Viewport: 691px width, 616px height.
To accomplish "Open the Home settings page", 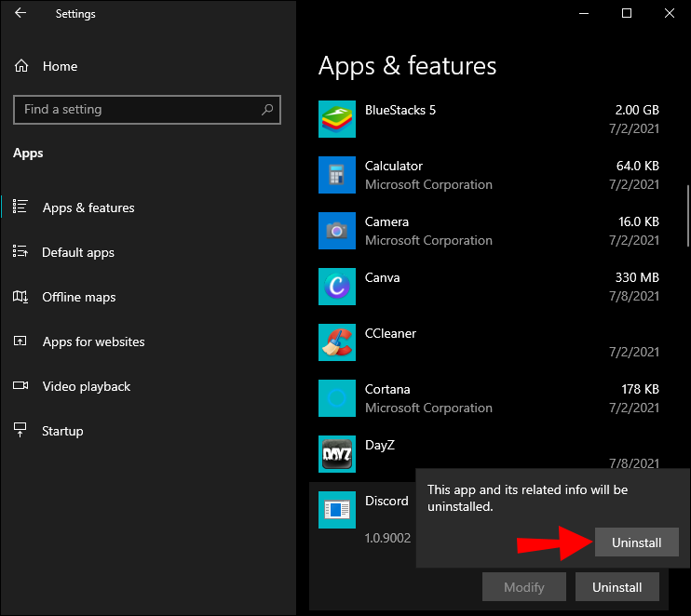I will [x=60, y=66].
